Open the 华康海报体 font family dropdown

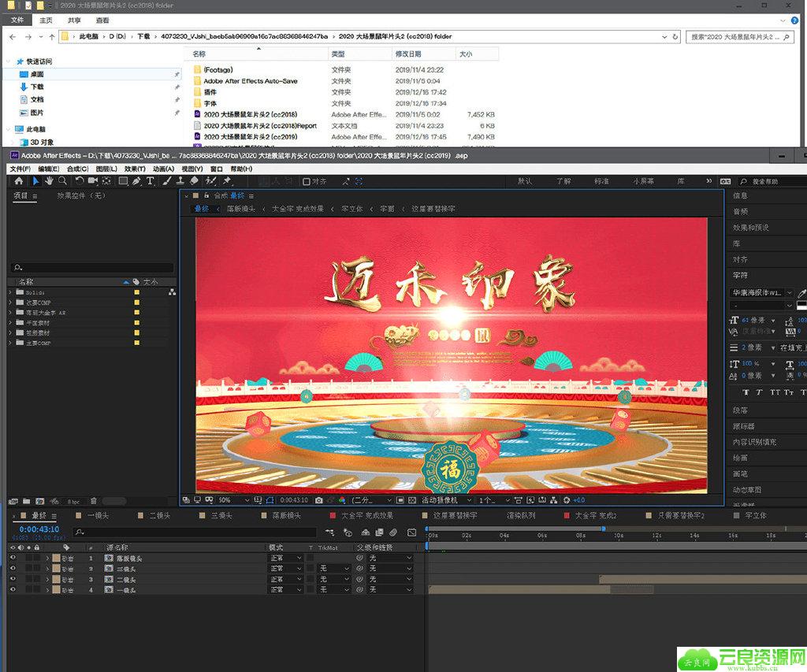(762, 293)
